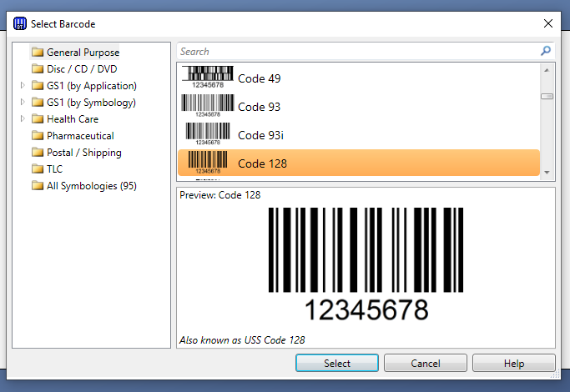Open Help for barcode selection
The width and height of the screenshot is (570, 392).
(513, 363)
